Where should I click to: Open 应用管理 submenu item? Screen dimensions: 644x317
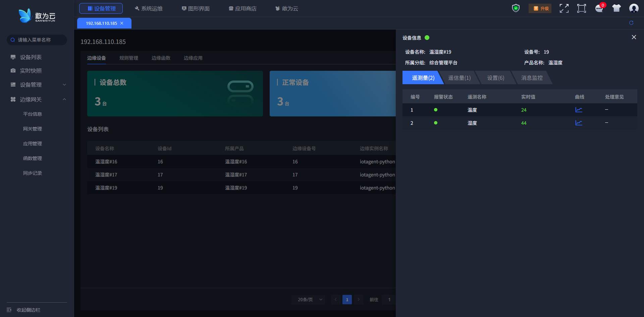coord(33,144)
